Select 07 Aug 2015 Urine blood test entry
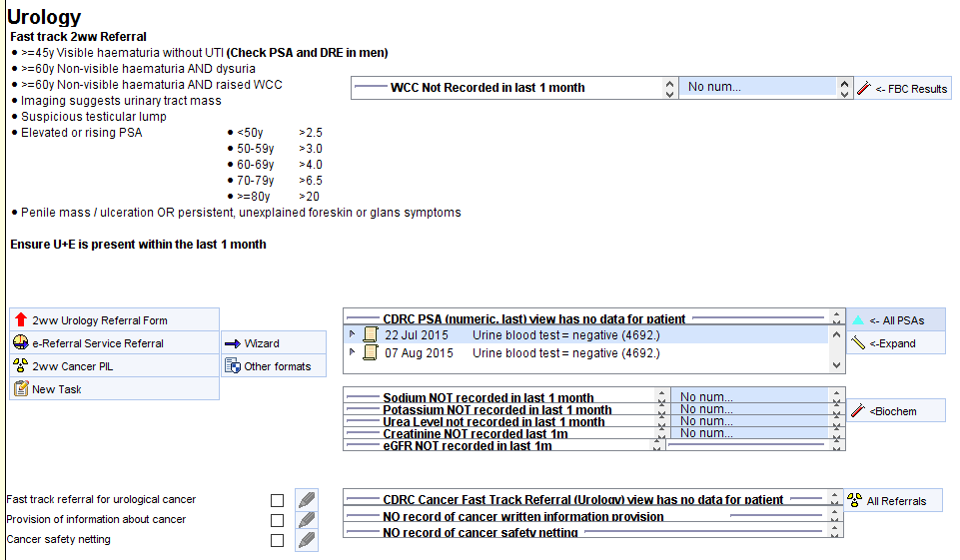The width and height of the screenshot is (960, 560). (586, 353)
